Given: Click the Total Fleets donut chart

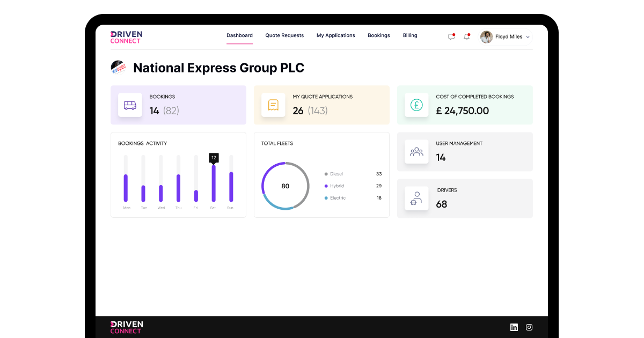Looking at the screenshot, I should click(x=286, y=186).
